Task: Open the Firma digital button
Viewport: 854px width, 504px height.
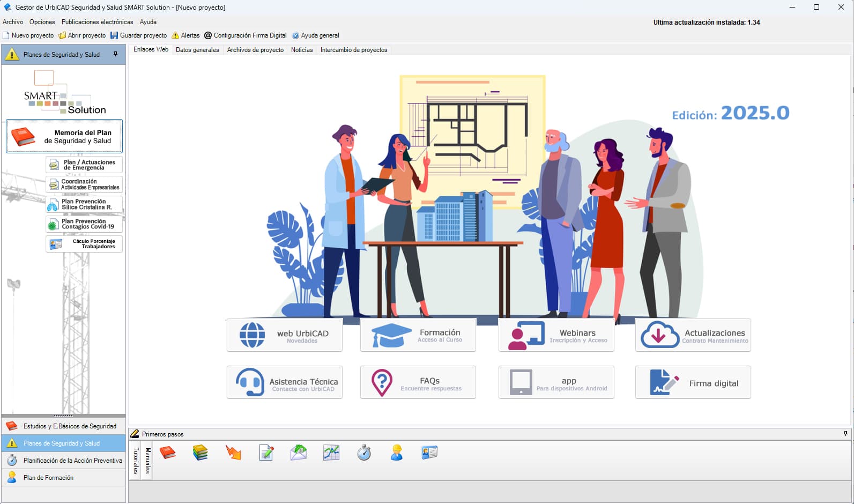Action: [x=693, y=382]
